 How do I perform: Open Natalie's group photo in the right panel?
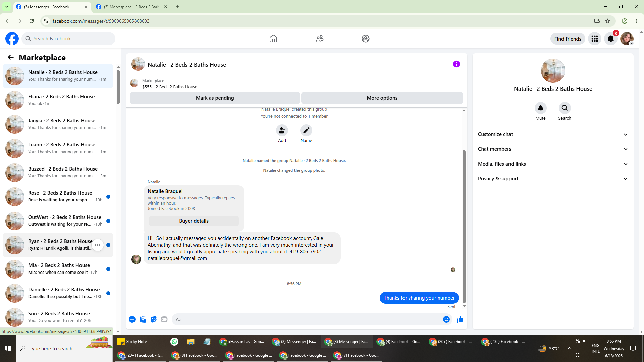tap(553, 71)
